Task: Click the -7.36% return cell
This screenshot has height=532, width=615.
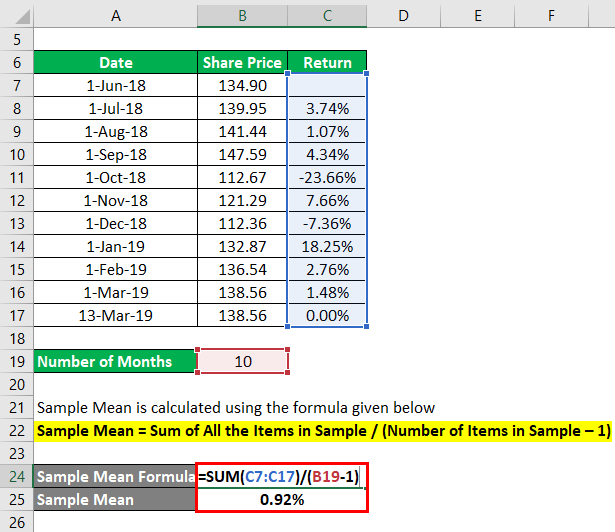Action: (x=328, y=223)
